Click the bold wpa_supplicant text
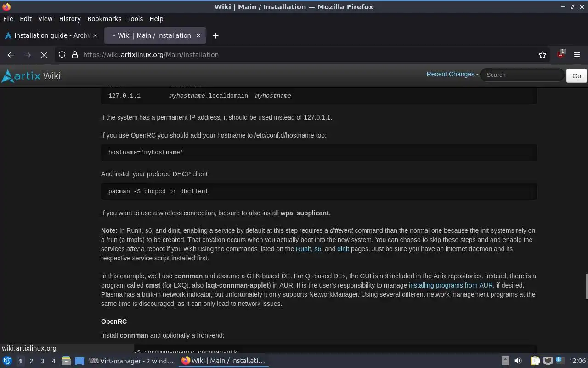588x368 pixels. tap(305, 213)
